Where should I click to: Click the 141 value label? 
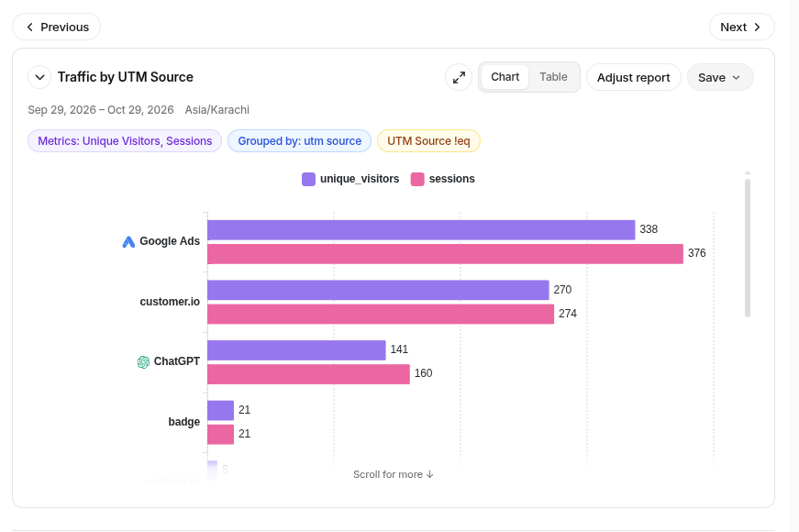pyautogui.click(x=399, y=349)
